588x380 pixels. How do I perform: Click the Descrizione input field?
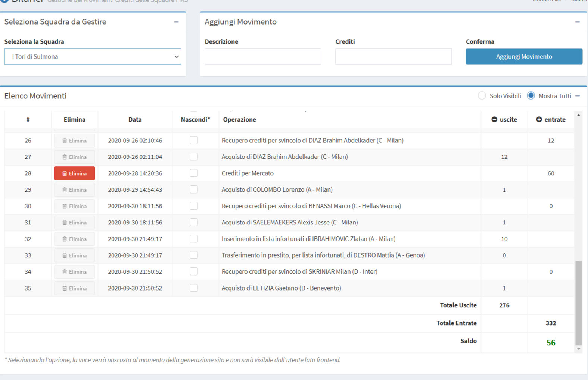(263, 57)
